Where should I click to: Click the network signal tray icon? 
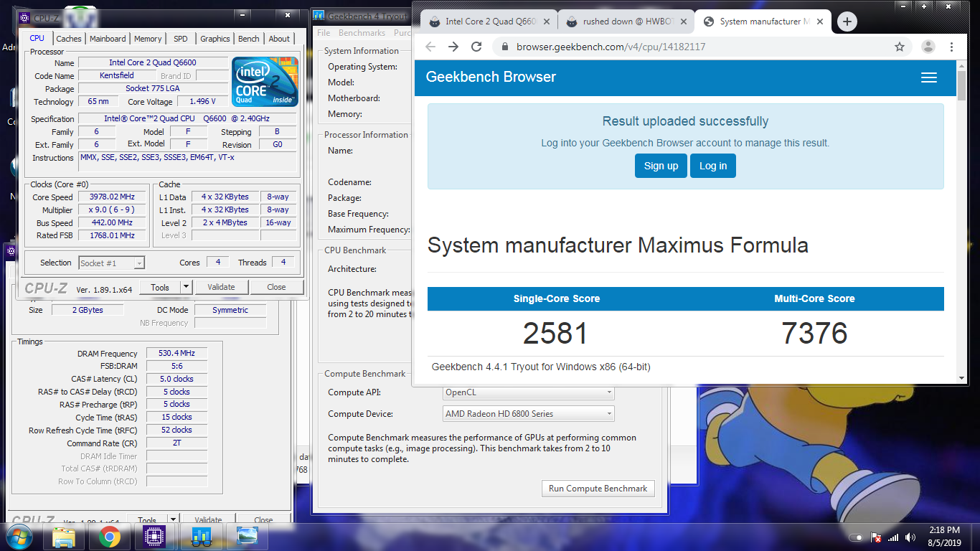point(893,537)
